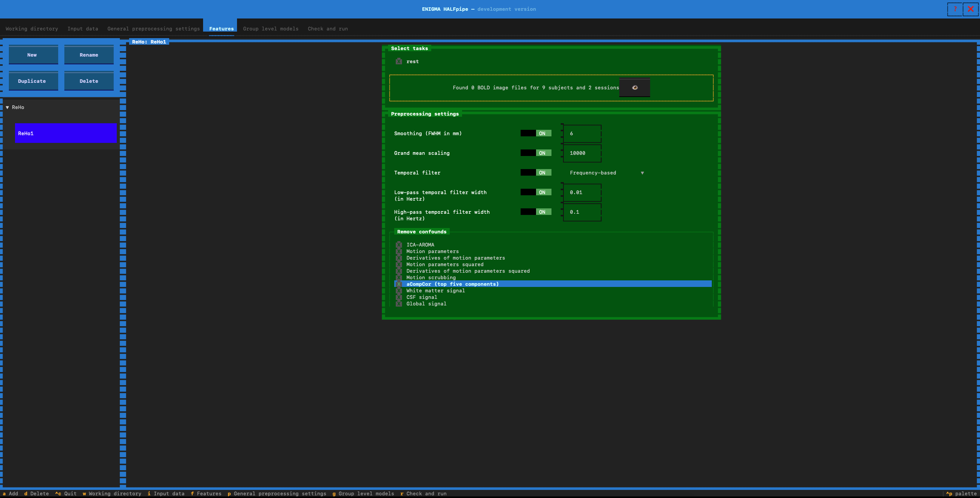Select the Features tab
The height and width of the screenshot is (498, 980).
click(x=221, y=29)
